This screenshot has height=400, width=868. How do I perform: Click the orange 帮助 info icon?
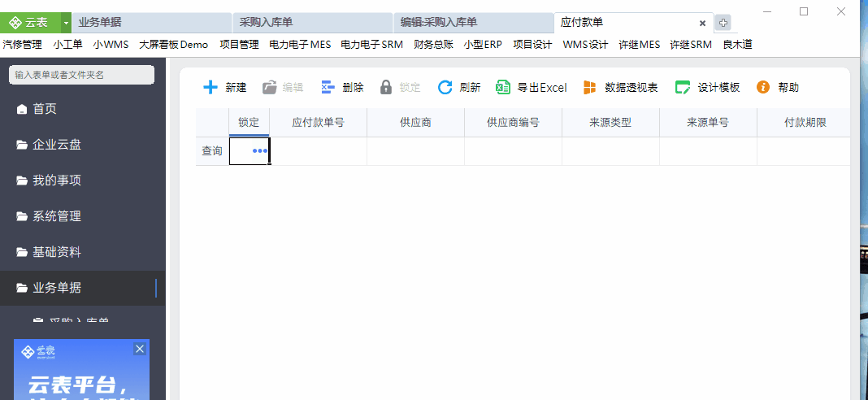(763, 87)
